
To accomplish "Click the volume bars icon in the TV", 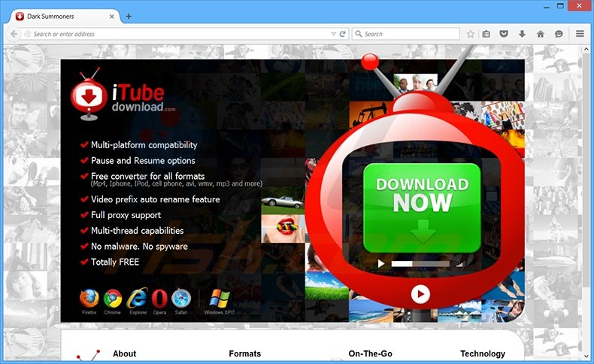I will 459,265.
